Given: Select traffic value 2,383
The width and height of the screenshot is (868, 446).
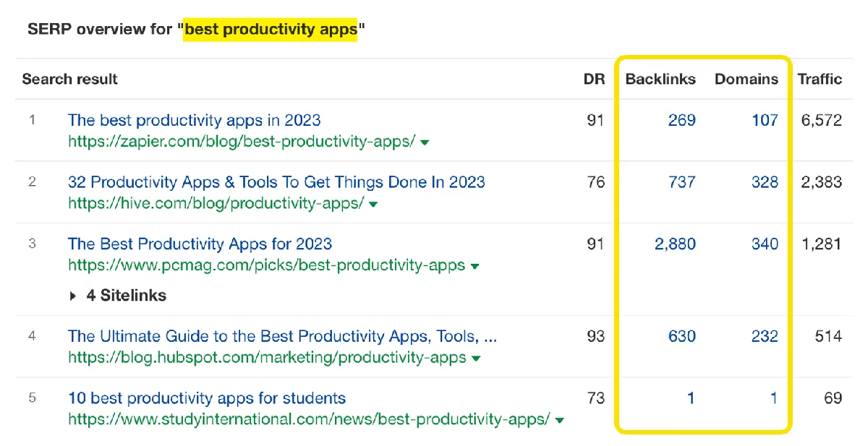Looking at the screenshot, I should tap(822, 181).
